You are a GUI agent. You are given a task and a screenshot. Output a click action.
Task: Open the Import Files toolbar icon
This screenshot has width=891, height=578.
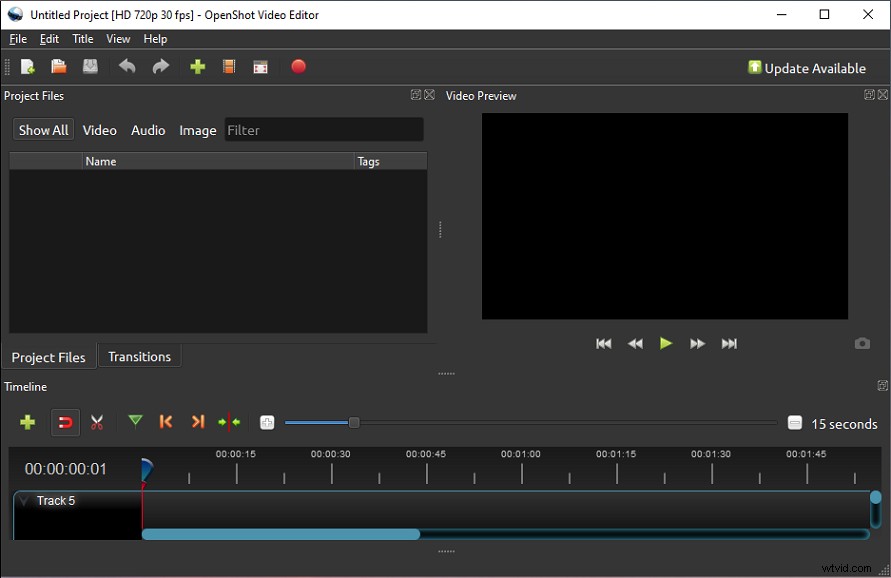(197, 66)
